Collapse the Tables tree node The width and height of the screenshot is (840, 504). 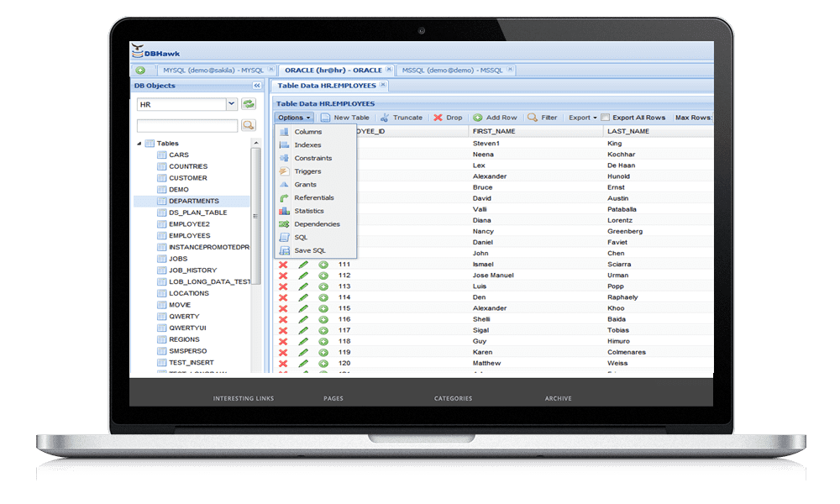(139, 144)
